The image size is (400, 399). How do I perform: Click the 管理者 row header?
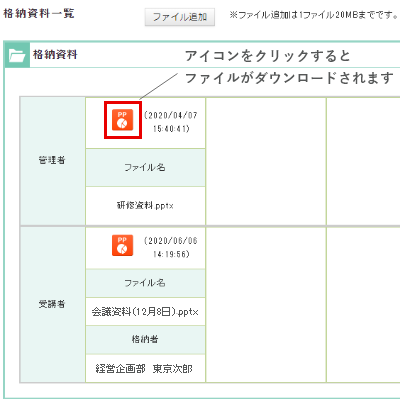52,161
